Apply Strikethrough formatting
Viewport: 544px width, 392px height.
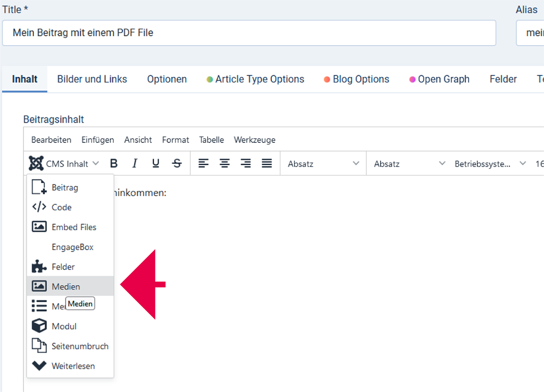(x=177, y=164)
